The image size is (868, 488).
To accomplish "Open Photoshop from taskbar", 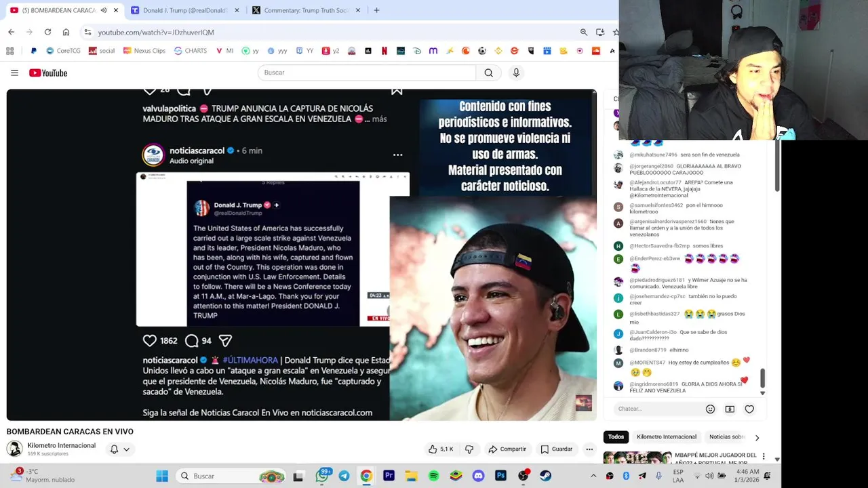I will pyautogui.click(x=500, y=476).
